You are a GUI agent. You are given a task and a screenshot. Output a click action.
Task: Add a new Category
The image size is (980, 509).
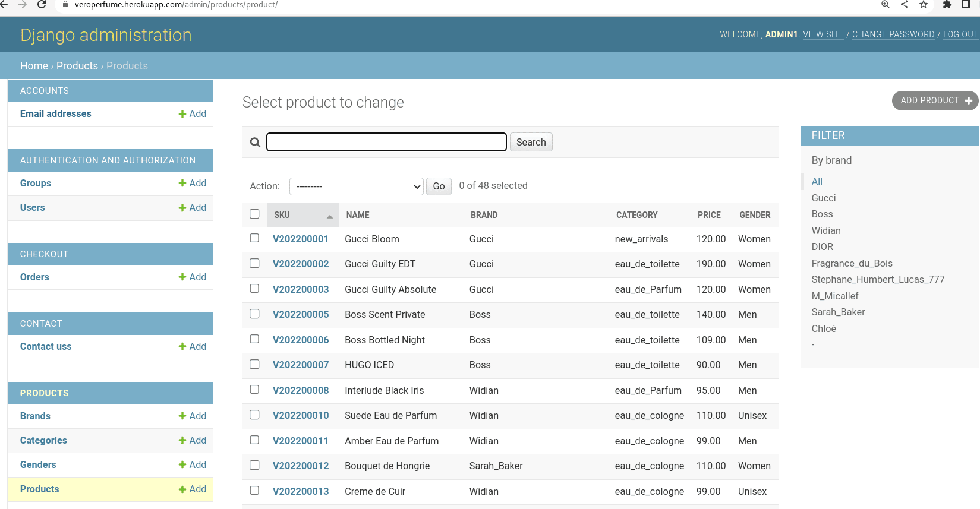[x=193, y=441]
